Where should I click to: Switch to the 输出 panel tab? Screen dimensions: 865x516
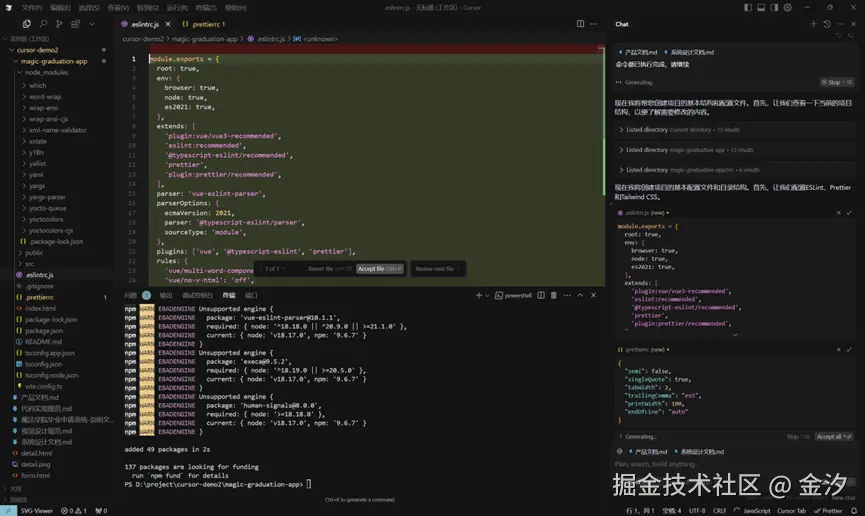click(166, 295)
